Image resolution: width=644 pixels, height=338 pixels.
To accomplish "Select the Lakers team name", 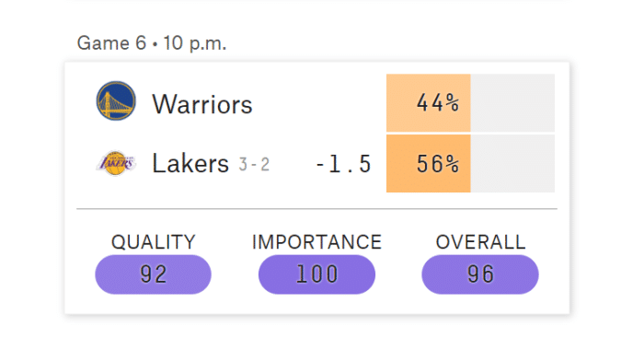I will (x=190, y=163).
